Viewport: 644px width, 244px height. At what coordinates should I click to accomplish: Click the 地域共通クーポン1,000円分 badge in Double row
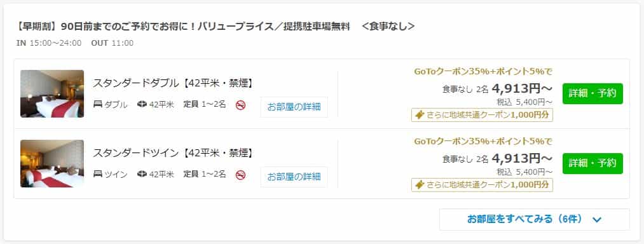pos(482,115)
